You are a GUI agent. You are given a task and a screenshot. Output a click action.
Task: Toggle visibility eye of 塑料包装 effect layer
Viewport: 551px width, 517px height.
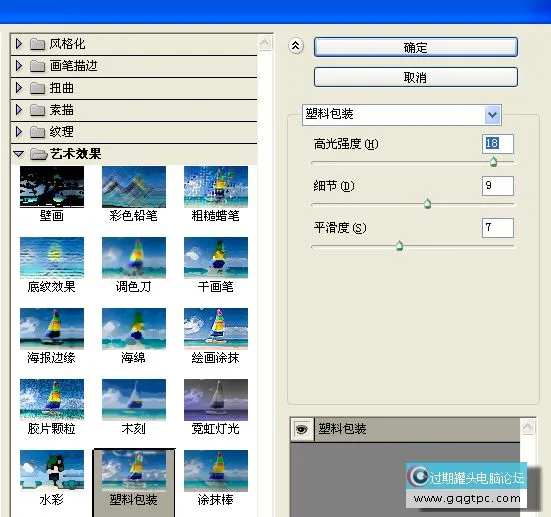coord(302,429)
